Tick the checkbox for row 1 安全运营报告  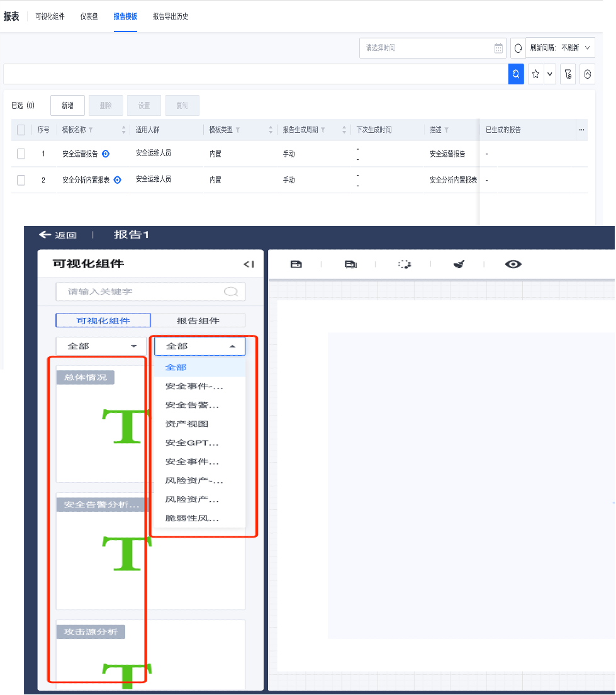21,154
